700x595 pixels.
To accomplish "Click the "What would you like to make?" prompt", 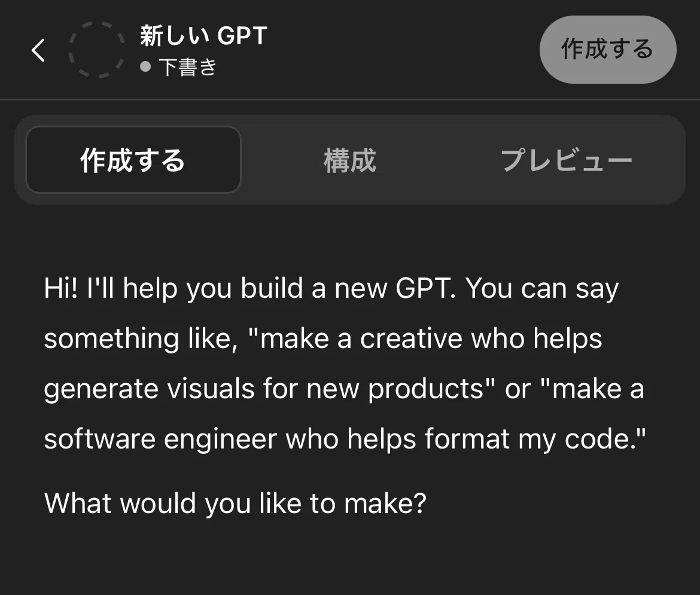I will point(235,504).
